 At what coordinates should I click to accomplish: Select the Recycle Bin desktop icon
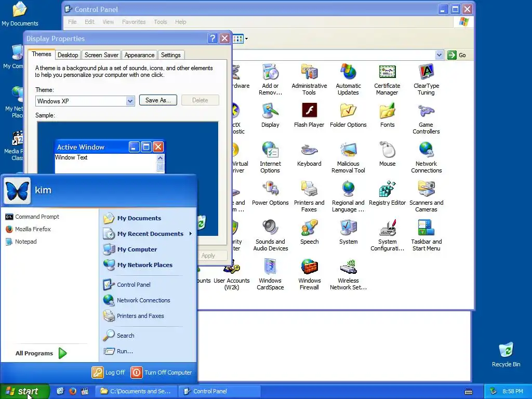pyautogui.click(x=506, y=354)
